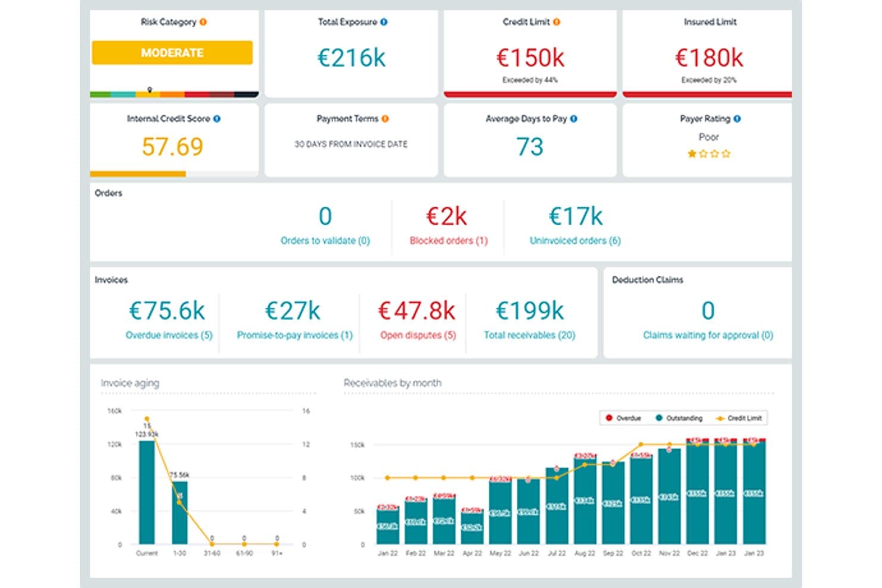Open the Total receivables (20) link
Image resolution: width=882 pixels, height=588 pixels.
point(530,335)
